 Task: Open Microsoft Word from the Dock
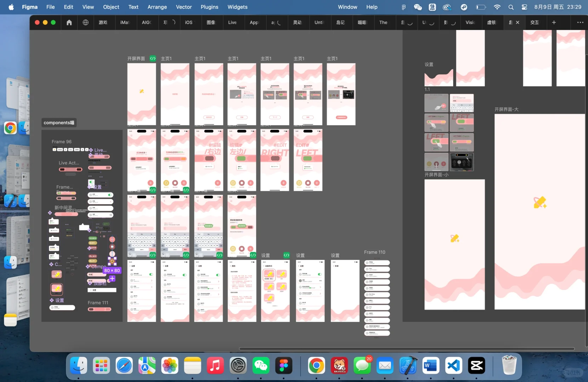coord(430,365)
